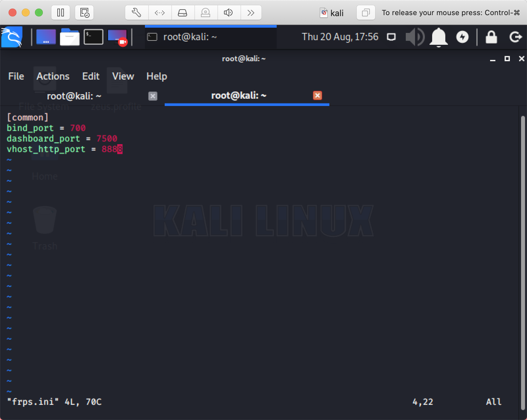Switch to first root@kali tab
This screenshot has height=420, width=527.
point(74,96)
